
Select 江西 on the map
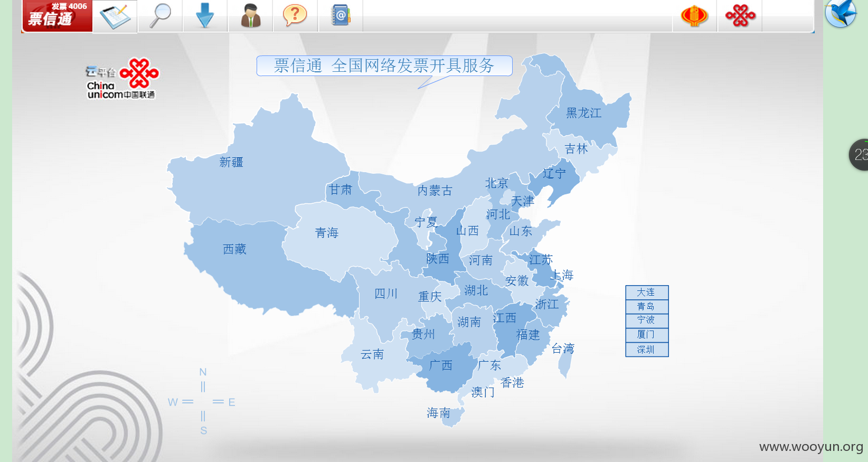504,318
